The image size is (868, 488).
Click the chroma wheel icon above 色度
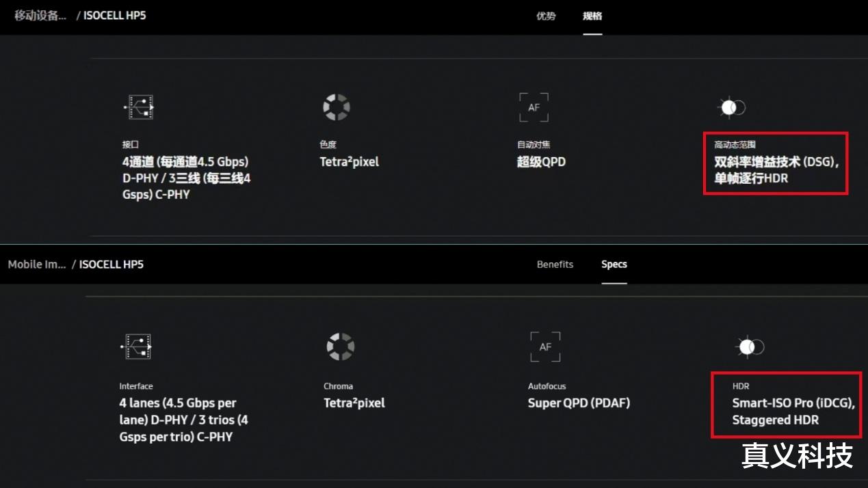[336, 107]
